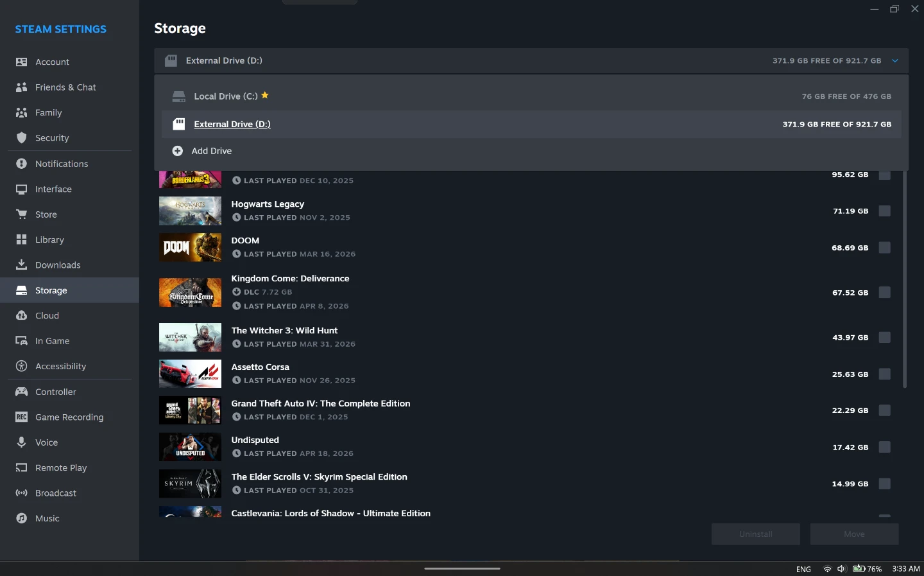Tick the Hogwarts Legacy checkbox
924x576 pixels.
coord(885,211)
